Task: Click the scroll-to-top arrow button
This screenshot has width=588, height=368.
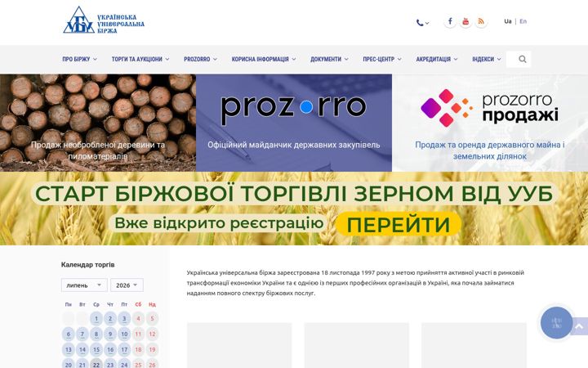Action: (579, 326)
